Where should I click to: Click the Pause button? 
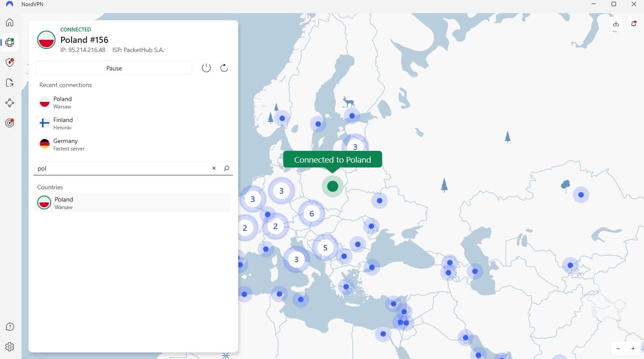click(114, 68)
